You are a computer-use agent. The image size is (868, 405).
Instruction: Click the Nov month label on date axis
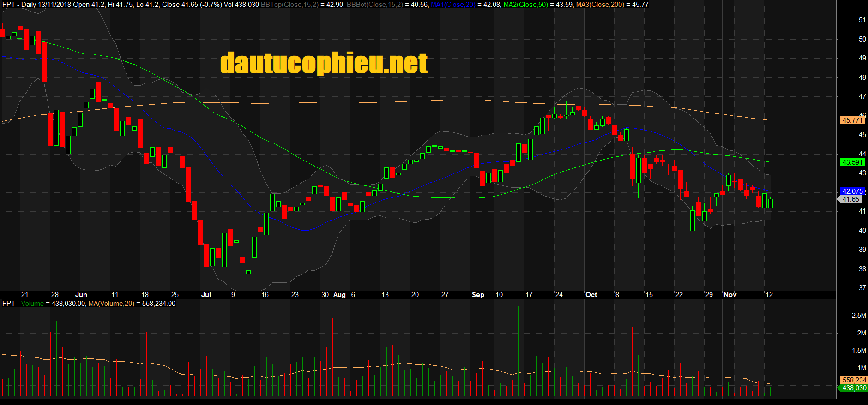pyautogui.click(x=730, y=295)
